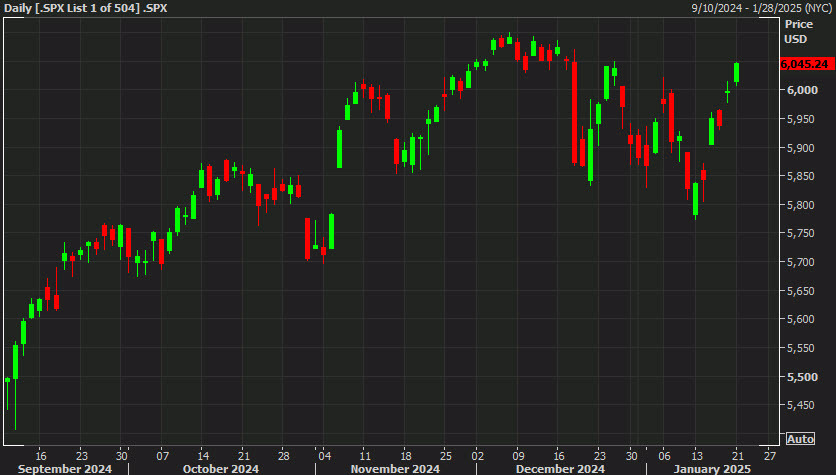Click the 6,000 price axis label
836x475 pixels.
802,90
